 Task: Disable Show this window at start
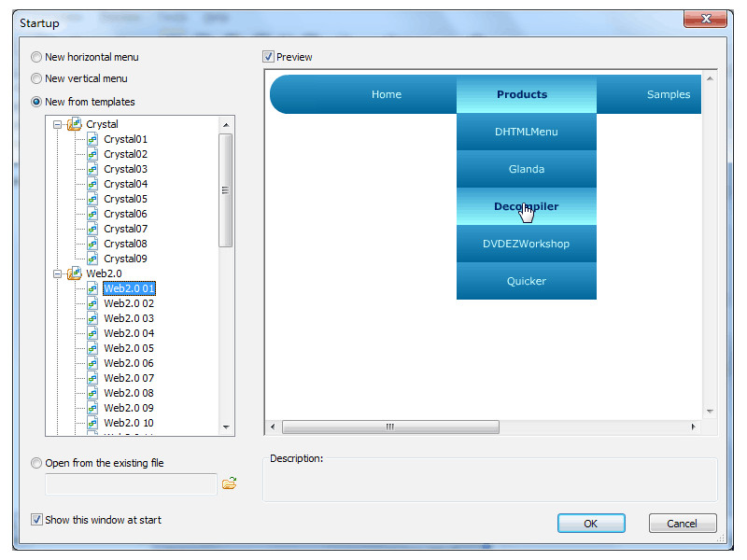click(37, 520)
